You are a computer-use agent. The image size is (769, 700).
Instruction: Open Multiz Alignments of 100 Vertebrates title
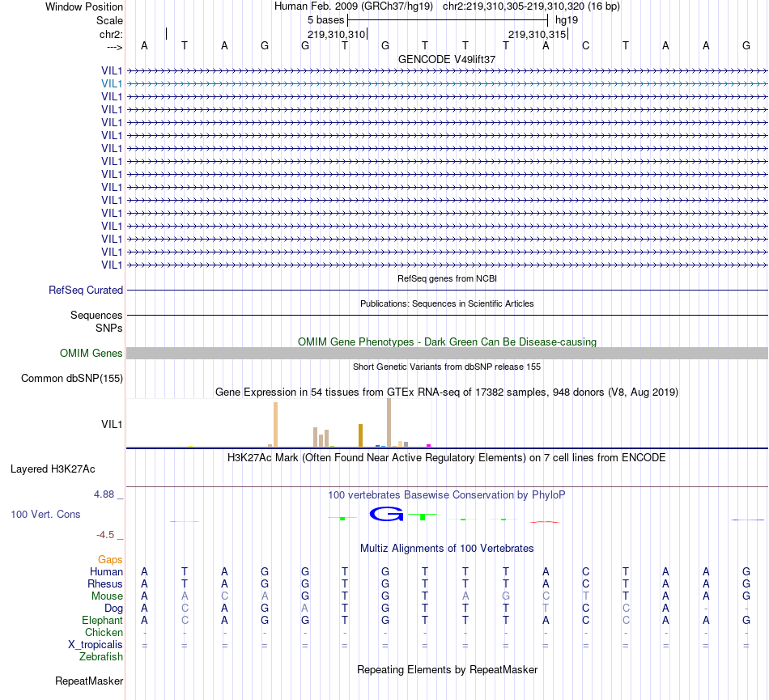(447, 549)
